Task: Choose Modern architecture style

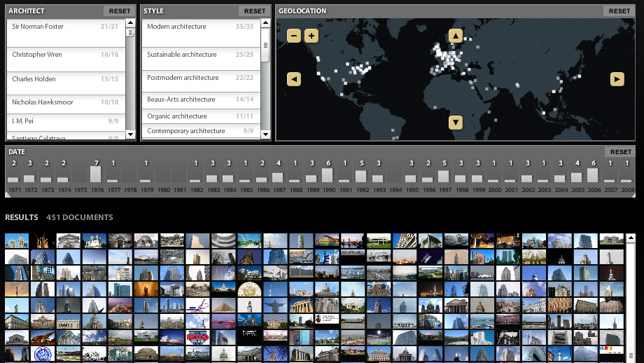Action: 176,27
